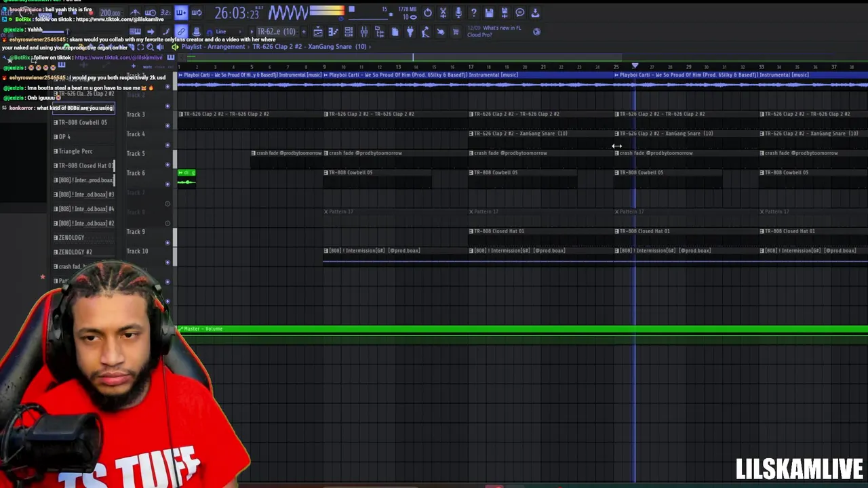Open What's new in FL Cloud Pro news
The height and width of the screenshot is (488, 868).
click(x=494, y=31)
